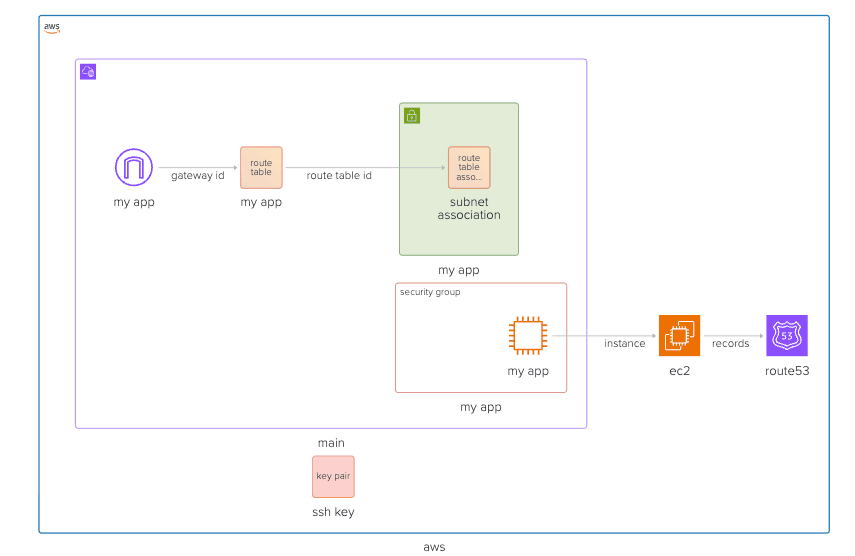Image resolution: width=855 pixels, height=556 pixels.
Task: Select the records edge label
Action: point(730,343)
